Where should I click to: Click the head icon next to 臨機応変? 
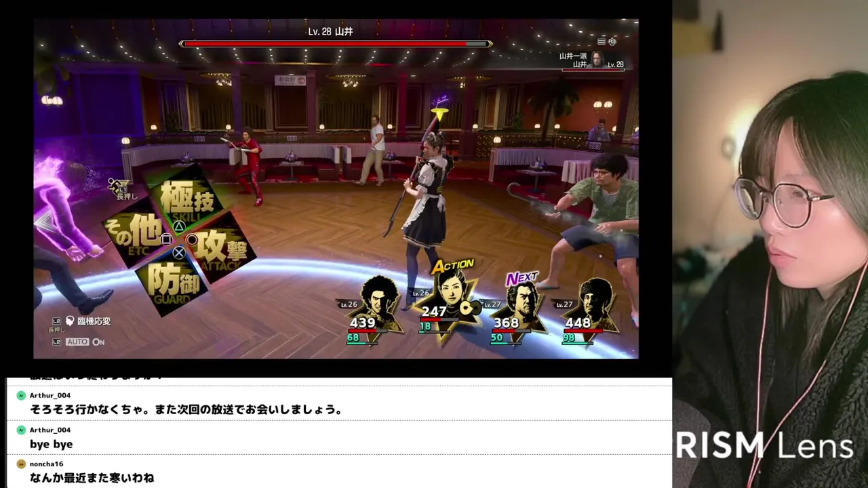[x=70, y=321]
